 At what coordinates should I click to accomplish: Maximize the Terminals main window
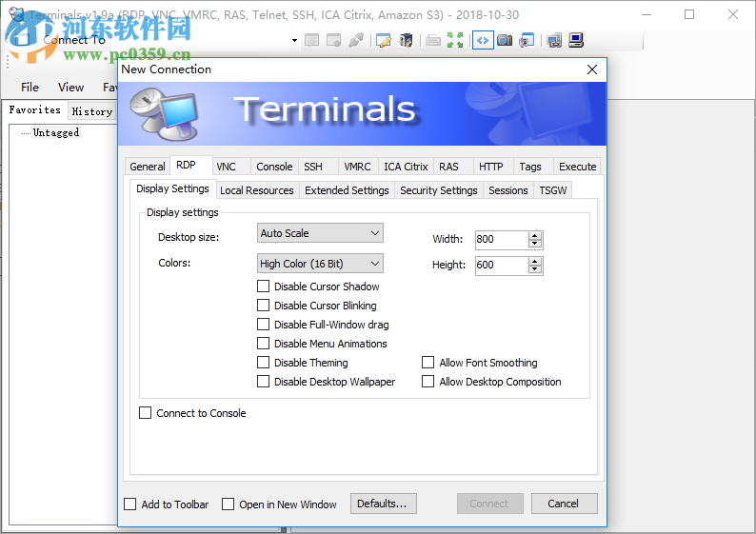(x=689, y=14)
